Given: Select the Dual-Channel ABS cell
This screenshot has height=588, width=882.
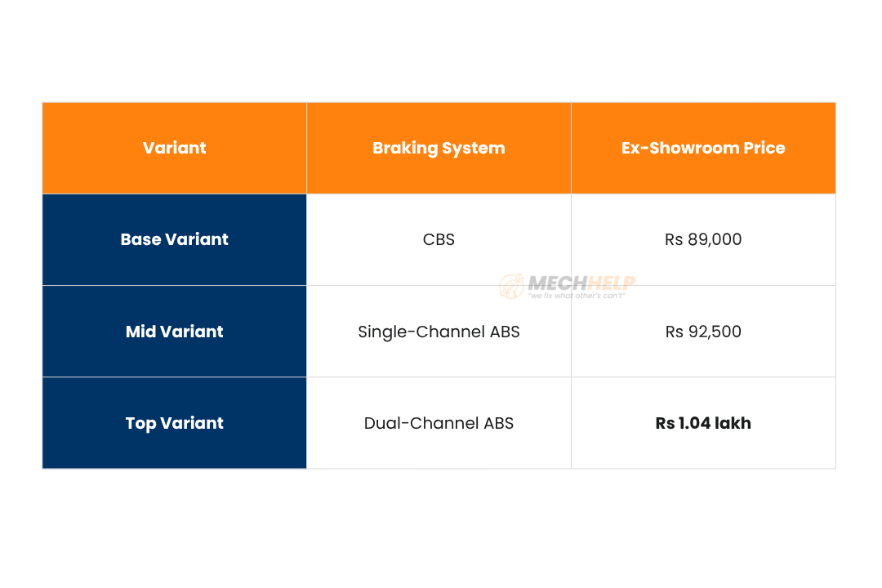Looking at the screenshot, I should tap(439, 423).
